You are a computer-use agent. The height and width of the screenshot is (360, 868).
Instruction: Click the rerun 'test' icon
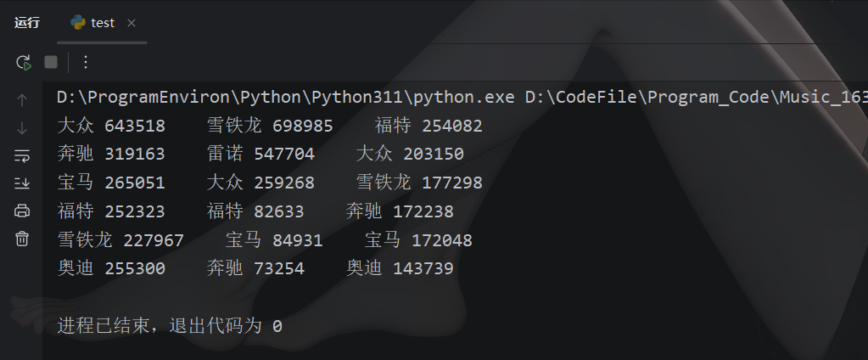point(23,62)
